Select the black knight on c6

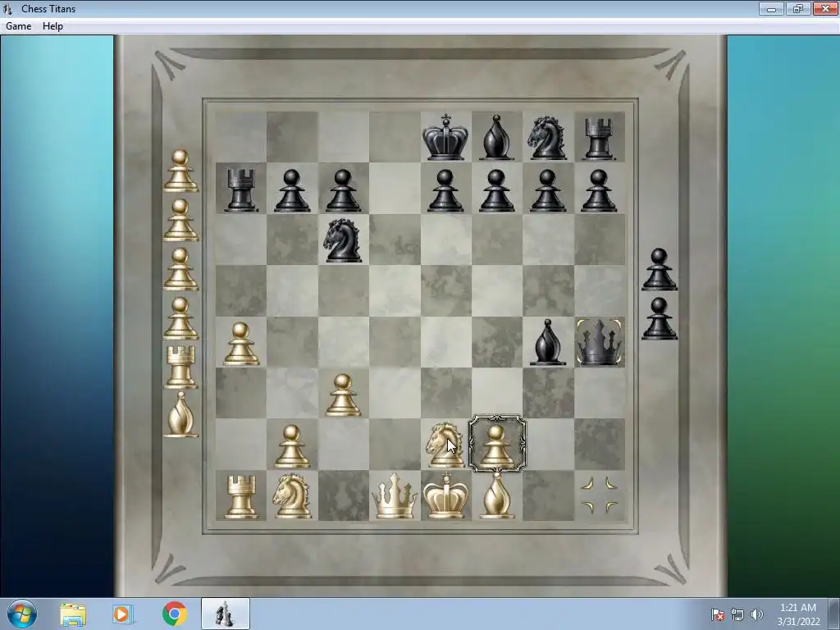click(343, 240)
